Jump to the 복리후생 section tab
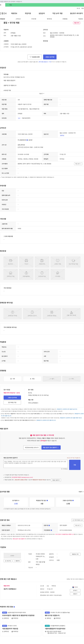Viewport: 84px width, 644px height. (49, 19)
